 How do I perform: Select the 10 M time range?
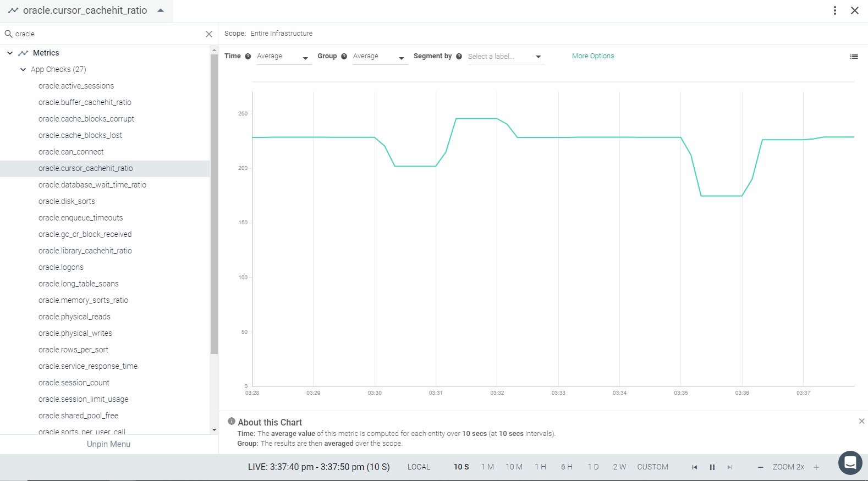(514, 467)
